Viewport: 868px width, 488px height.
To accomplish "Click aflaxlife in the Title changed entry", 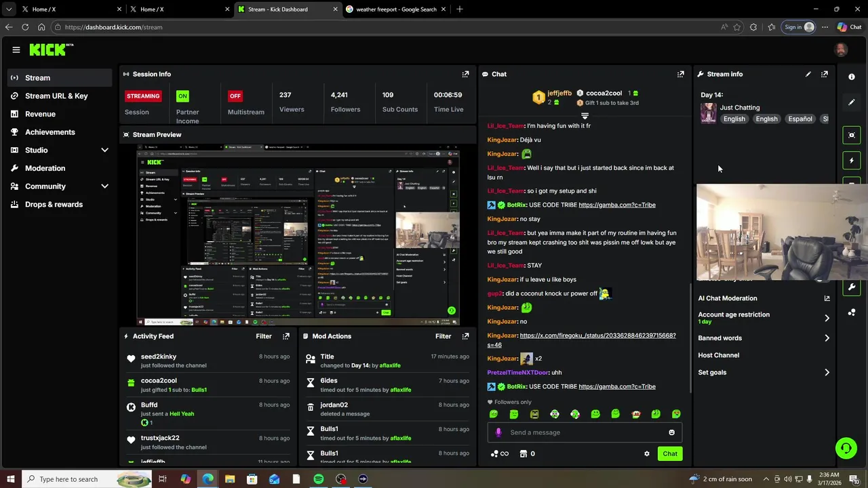I will coord(390,365).
